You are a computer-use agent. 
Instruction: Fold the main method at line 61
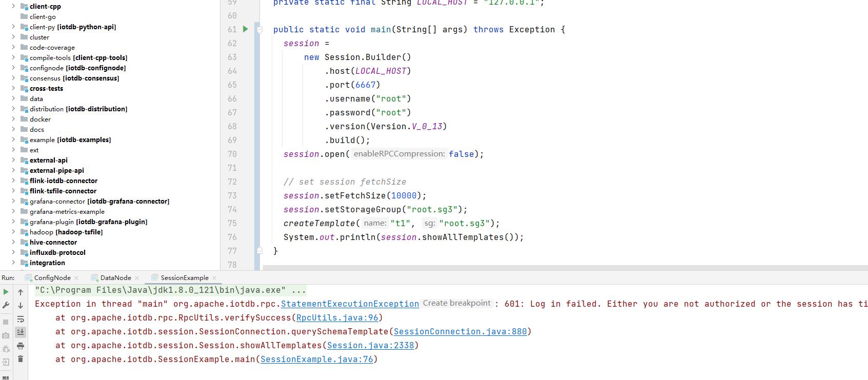point(259,29)
